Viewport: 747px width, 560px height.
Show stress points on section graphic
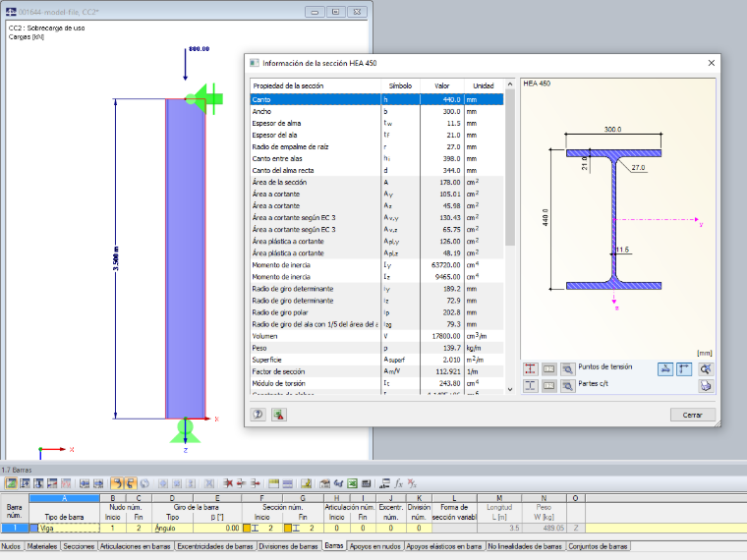pos(530,368)
